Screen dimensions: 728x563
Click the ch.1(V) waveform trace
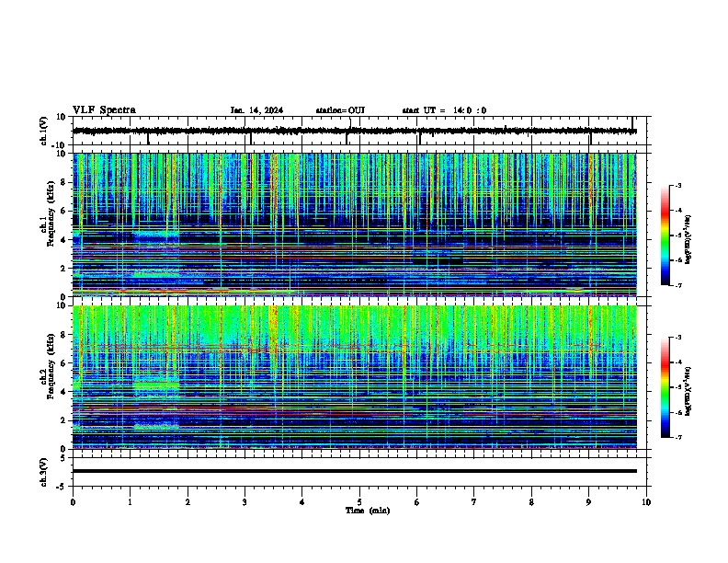[x=355, y=131]
